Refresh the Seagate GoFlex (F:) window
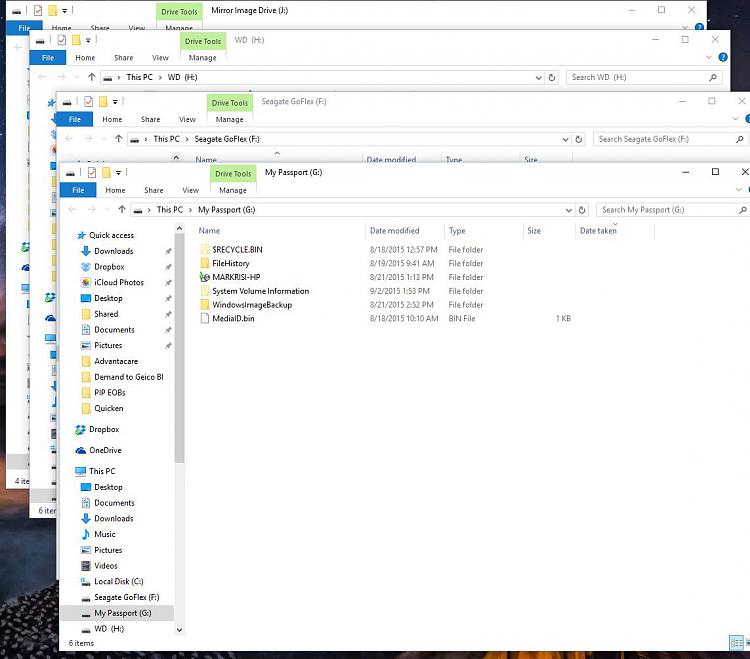This screenshot has width=750, height=659. (579, 139)
